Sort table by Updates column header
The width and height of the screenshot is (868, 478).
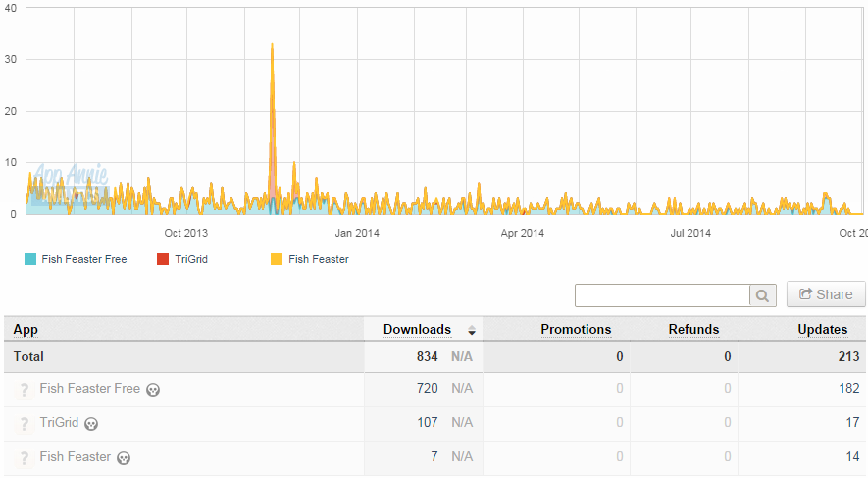(x=823, y=330)
